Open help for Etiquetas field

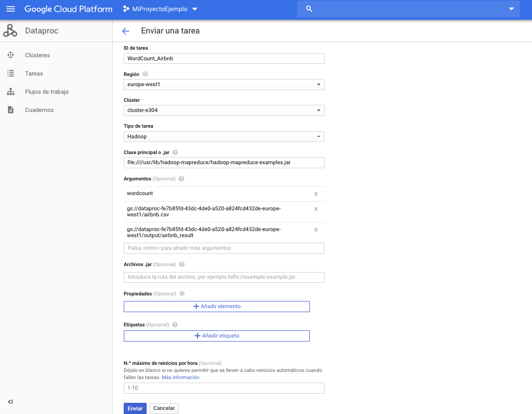click(x=175, y=324)
